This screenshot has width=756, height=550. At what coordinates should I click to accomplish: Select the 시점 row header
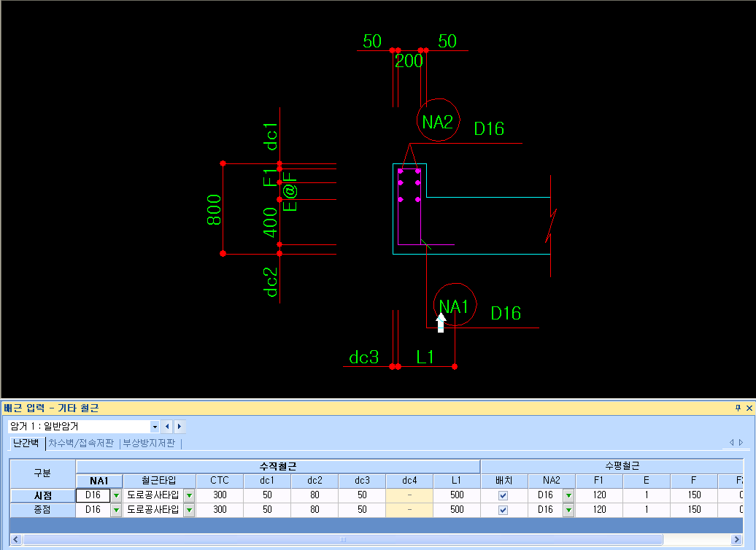coord(42,495)
